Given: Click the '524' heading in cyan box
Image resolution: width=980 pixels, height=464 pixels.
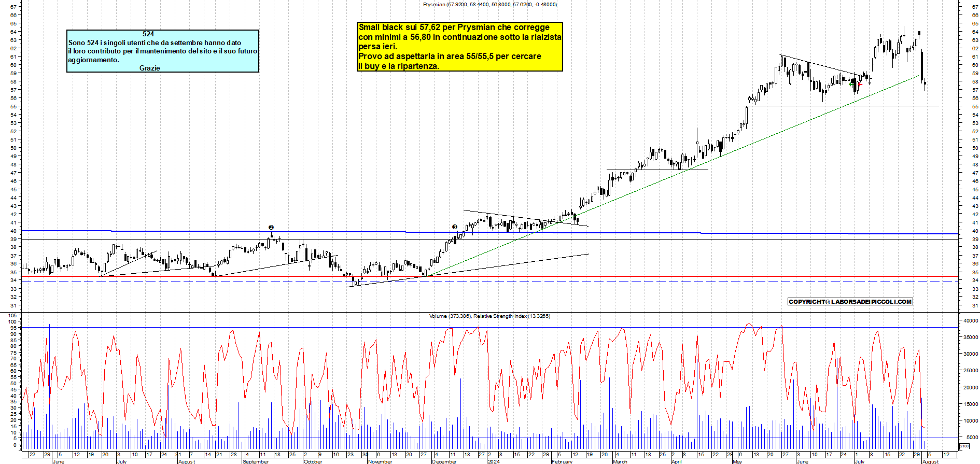Looking at the screenshot, I should (148, 34).
